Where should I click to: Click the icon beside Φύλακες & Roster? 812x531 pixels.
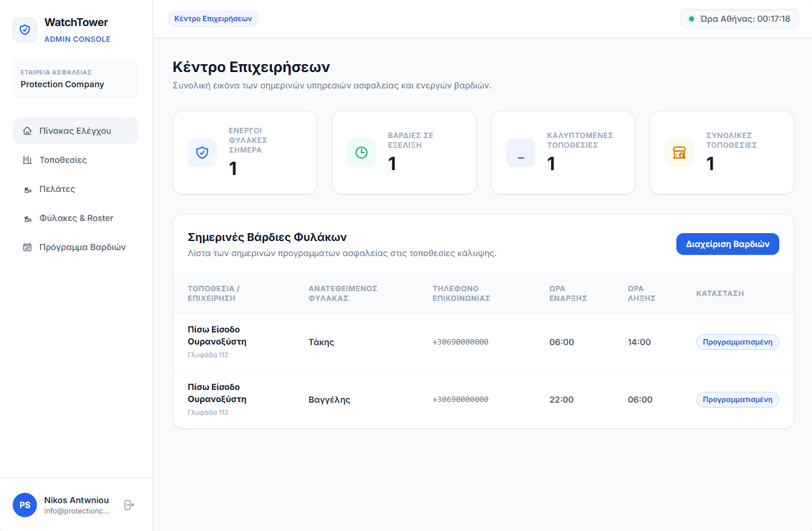point(27,218)
